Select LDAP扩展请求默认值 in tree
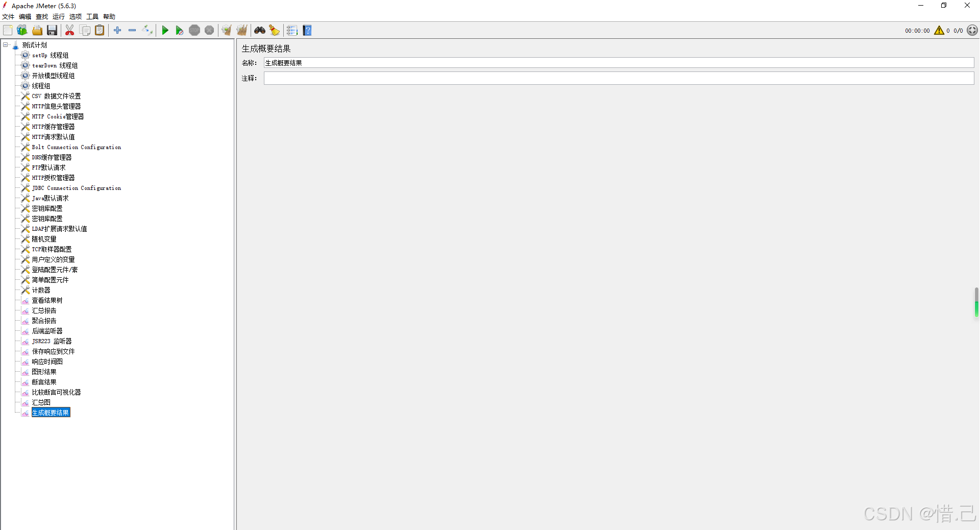Image resolution: width=980 pixels, height=530 pixels. [59, 229]
